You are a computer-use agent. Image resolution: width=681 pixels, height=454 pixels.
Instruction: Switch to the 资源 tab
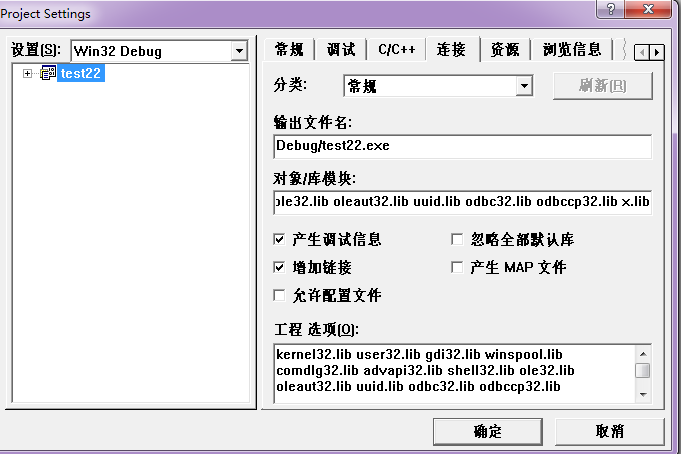point(505,50)
